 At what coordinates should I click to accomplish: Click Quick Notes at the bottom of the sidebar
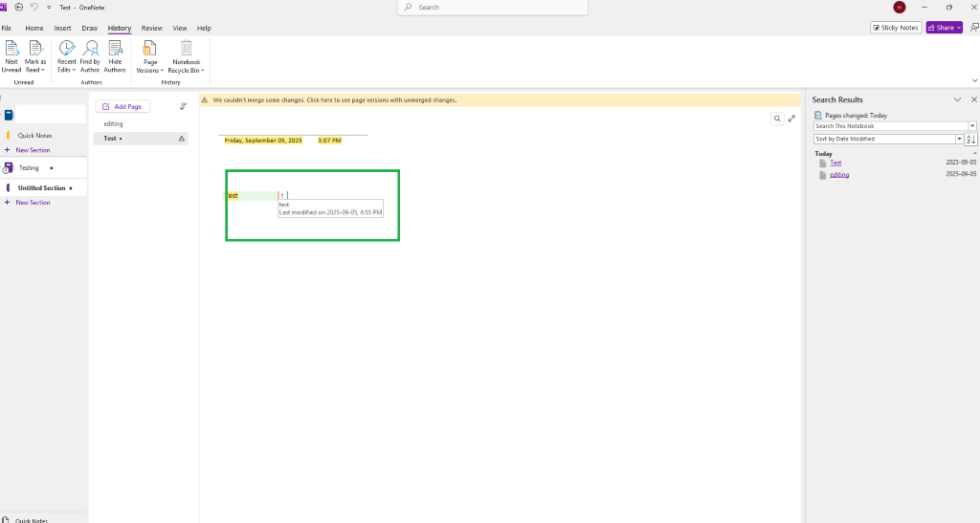[x=32, y=520]
